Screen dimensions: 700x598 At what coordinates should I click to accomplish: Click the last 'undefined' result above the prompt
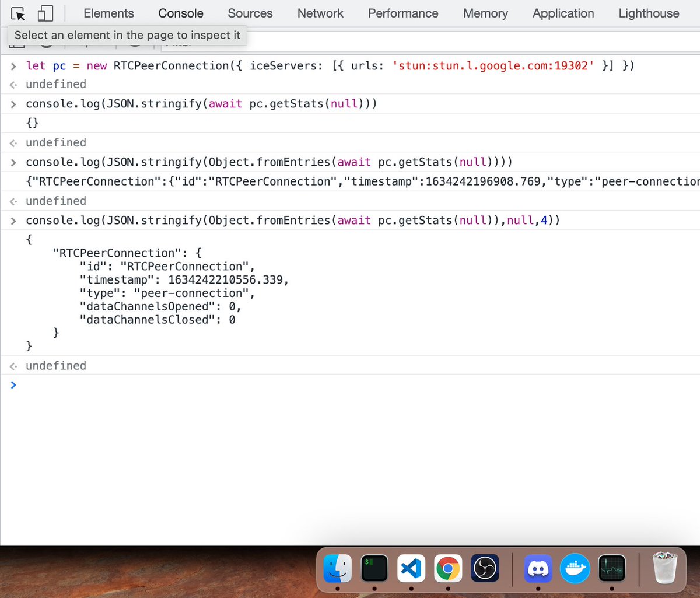tap(56, 366)
